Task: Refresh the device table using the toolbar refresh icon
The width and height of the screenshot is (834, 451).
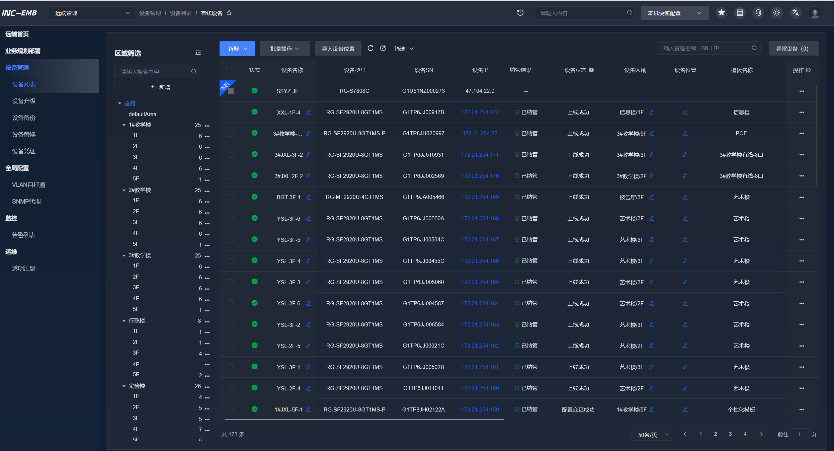Action: [x=370, y=48]
